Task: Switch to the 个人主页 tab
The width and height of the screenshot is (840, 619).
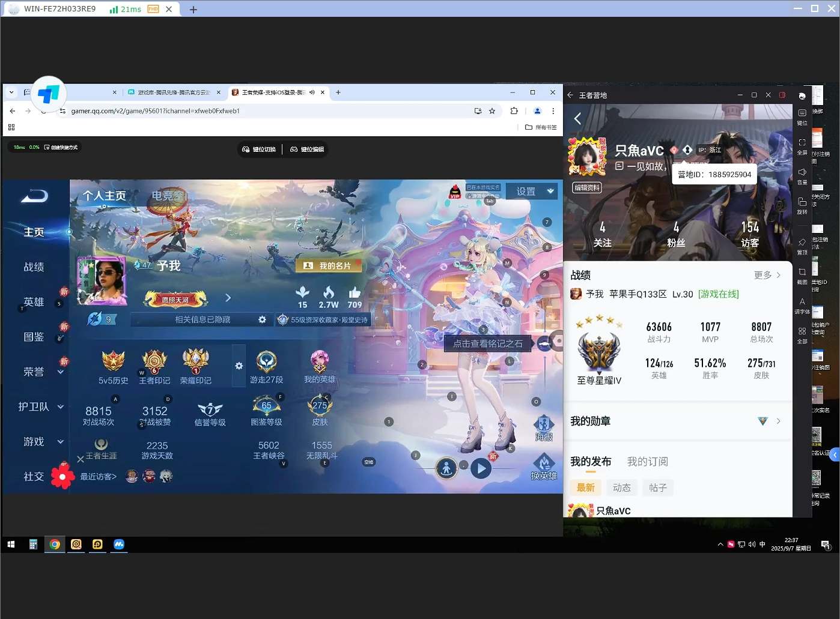Action: (105, 196)
